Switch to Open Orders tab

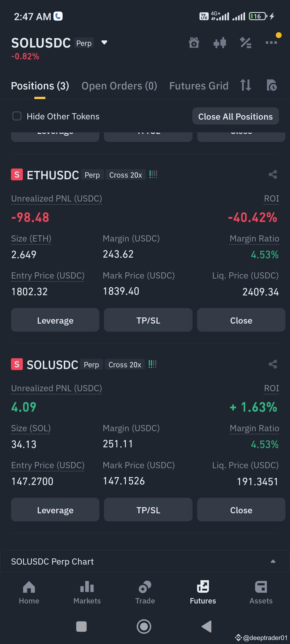click(x=119, y=86)
